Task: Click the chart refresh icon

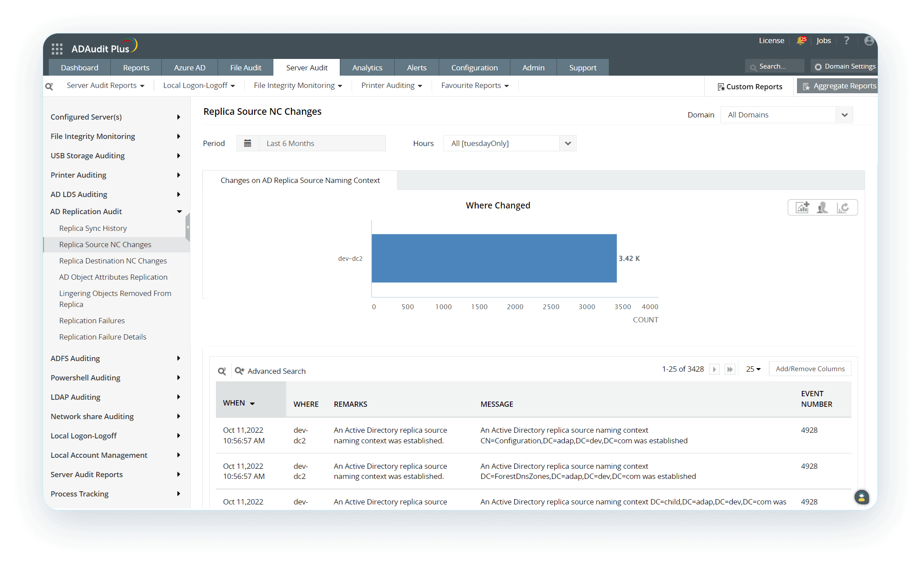Action: point(843,208)
